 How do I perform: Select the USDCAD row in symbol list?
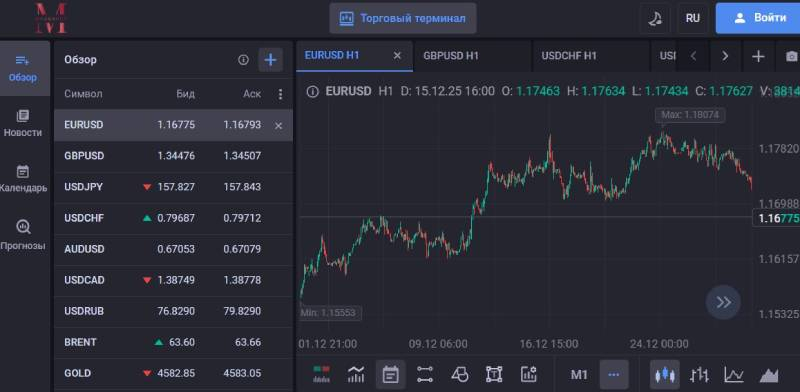point(173,281)
